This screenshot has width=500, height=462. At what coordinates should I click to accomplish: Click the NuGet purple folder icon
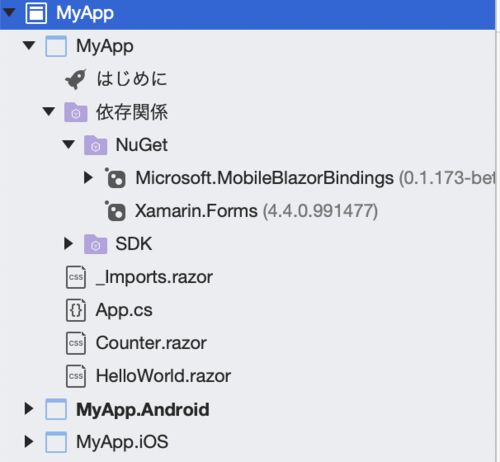click(x=95, y=145)
